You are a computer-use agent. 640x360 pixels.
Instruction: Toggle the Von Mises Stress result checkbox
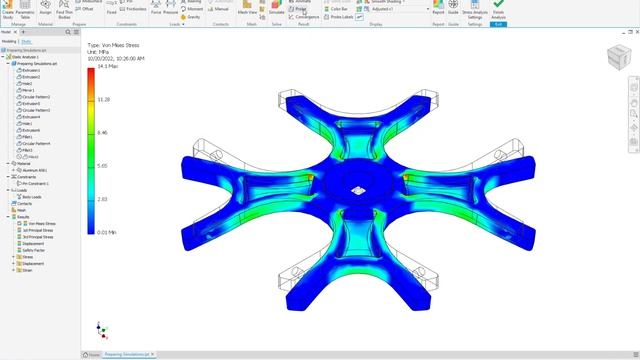(19, 224)
